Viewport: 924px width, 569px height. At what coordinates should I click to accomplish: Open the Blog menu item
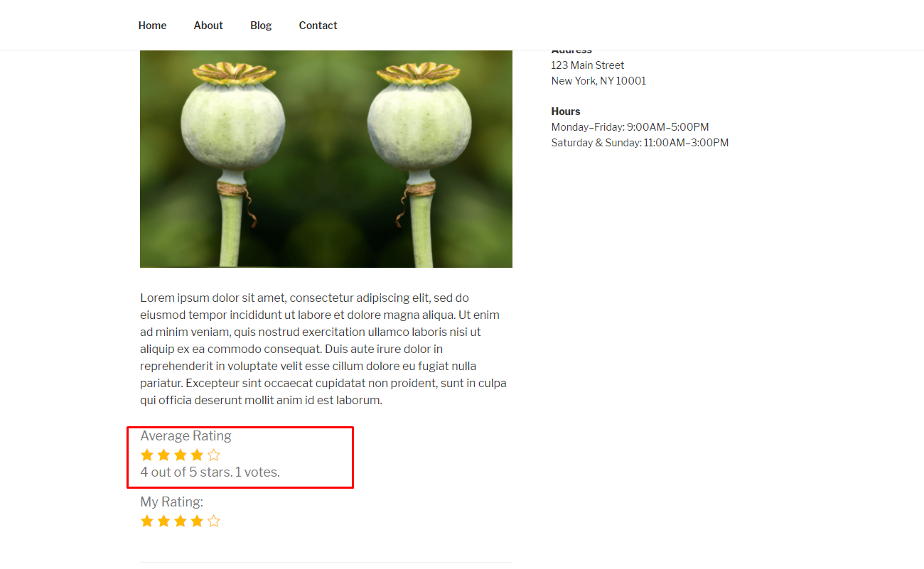pos(261,26)
